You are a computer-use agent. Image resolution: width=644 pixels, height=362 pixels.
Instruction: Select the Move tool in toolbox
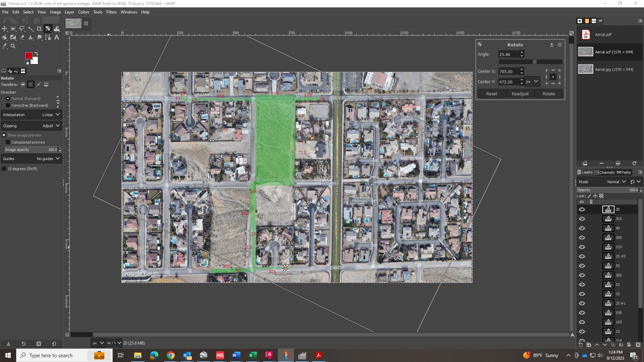pyautogui.click(x=4, y=29)
